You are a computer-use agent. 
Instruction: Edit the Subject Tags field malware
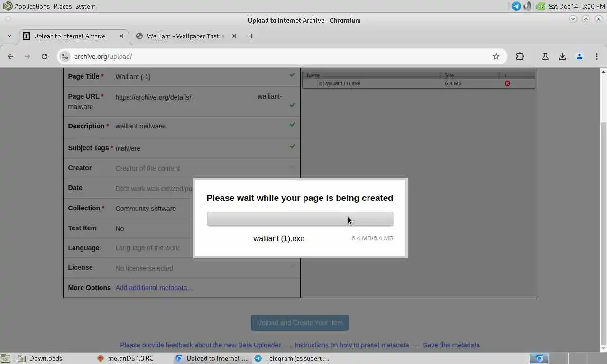click(x=128, y=148)
